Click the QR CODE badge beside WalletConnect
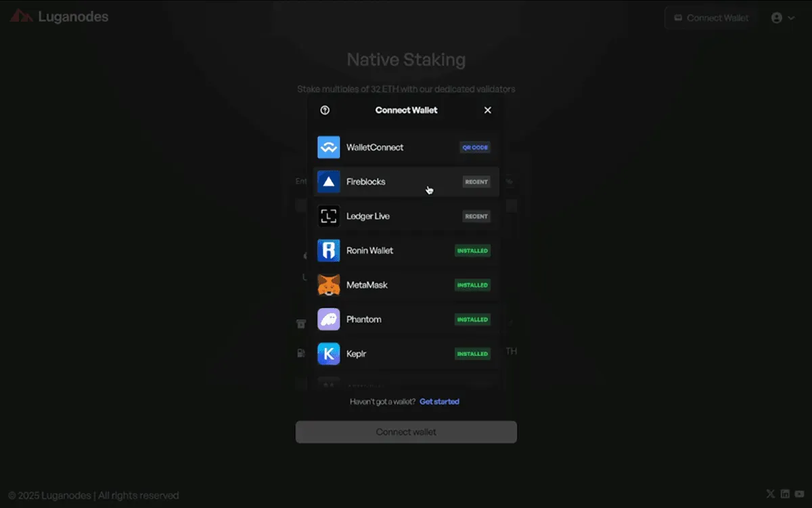The width and height of the screenshot is (812, 508). click(x=475, y=148)
